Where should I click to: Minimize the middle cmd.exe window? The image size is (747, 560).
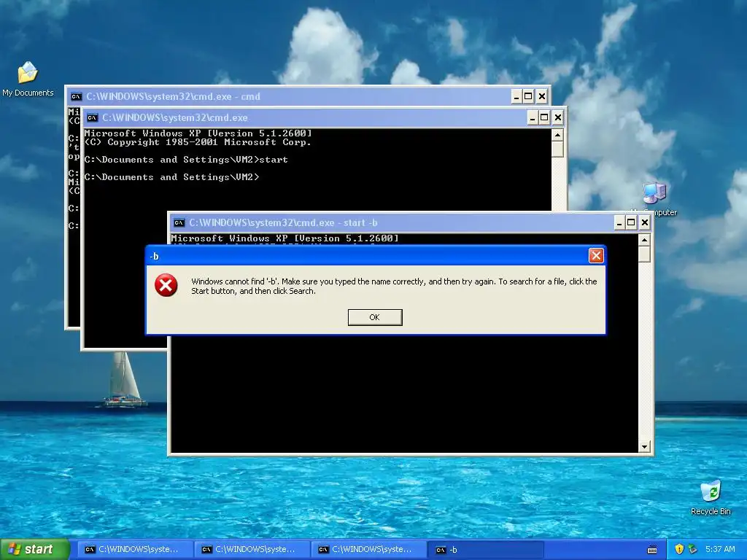[533, 117]
